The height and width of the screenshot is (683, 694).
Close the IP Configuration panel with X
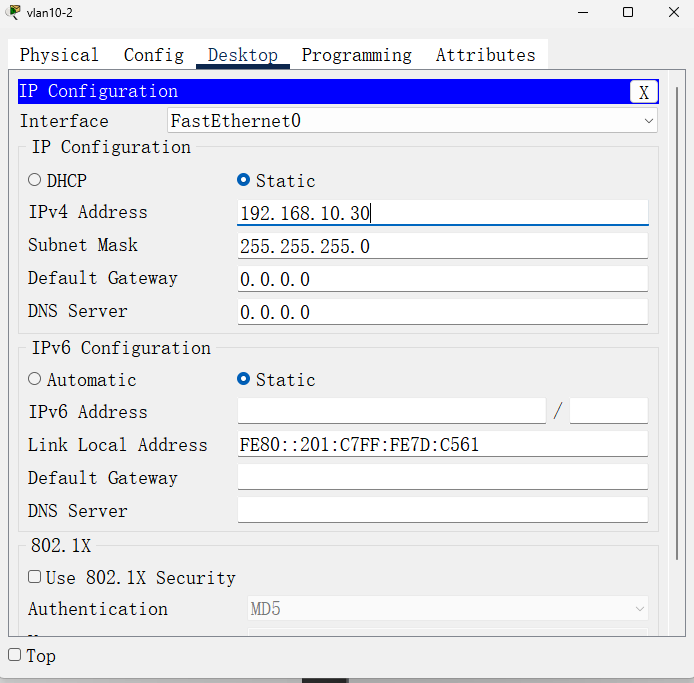click(644, 92)
